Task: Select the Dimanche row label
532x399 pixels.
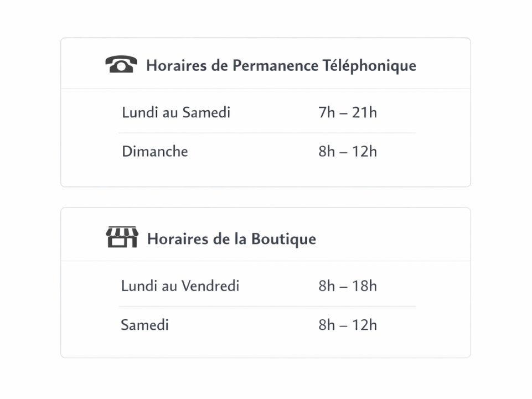Action: [x=155, y=151]
